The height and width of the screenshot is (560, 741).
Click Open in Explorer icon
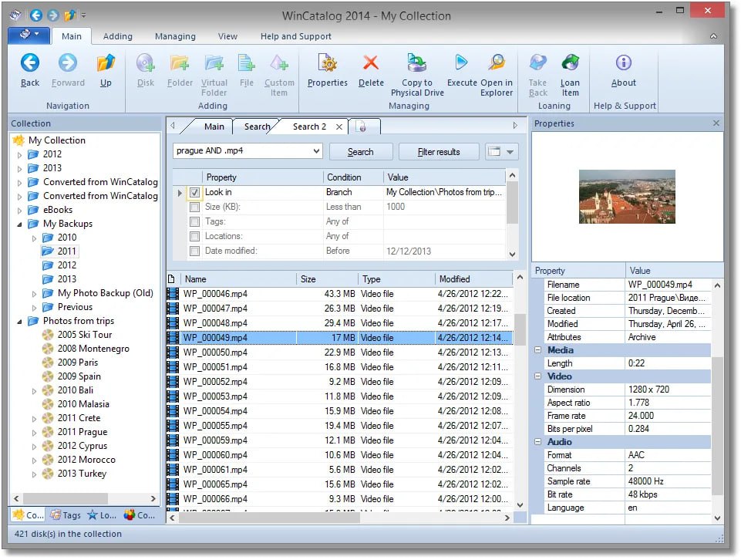click(x=497, y=64)
